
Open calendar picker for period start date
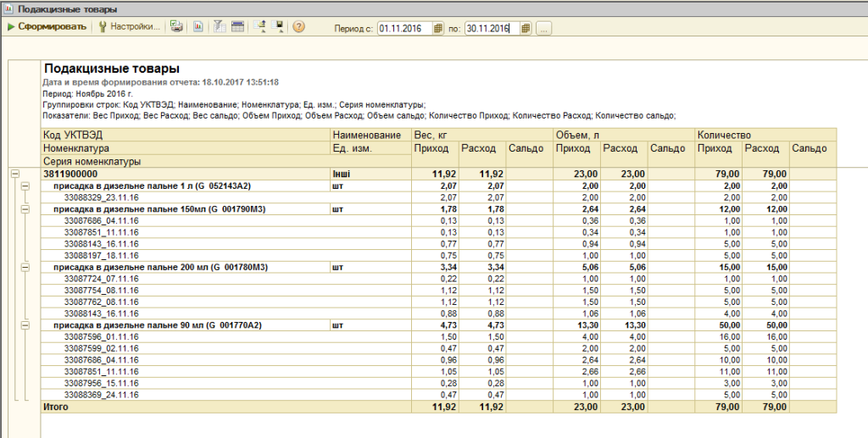(x=438, y=28)
